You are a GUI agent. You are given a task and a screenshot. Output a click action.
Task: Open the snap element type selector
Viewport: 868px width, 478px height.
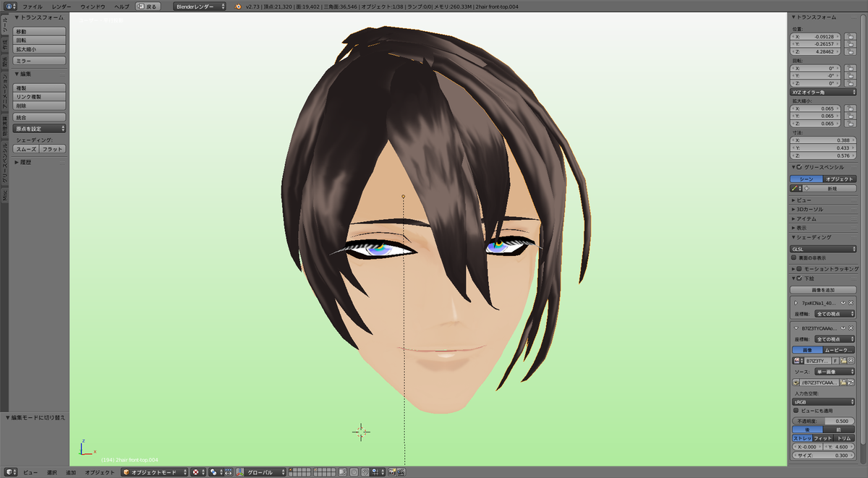[378, 472]
